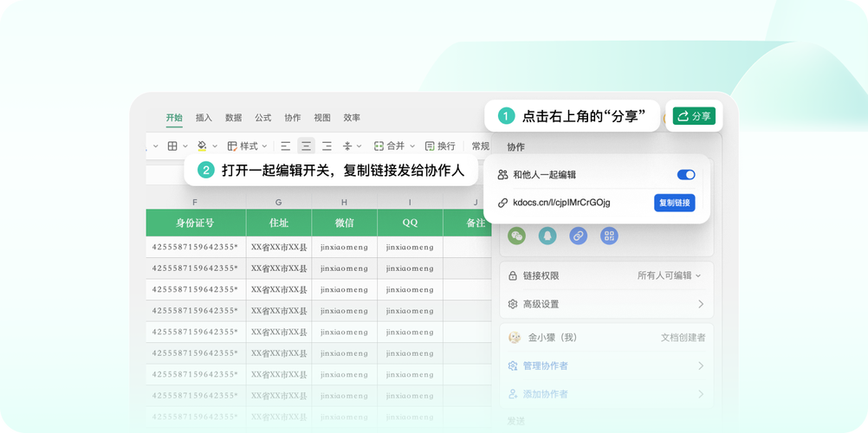Click the people icon beside 和他人一起编辑
The width and height of the screenshot is (868, 433).
[x=502, y=175]
